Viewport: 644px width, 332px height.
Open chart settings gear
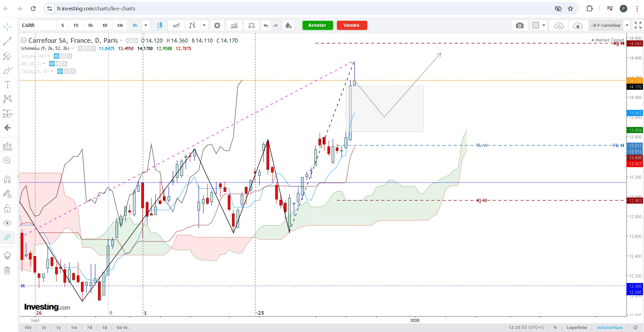point(217,25)
